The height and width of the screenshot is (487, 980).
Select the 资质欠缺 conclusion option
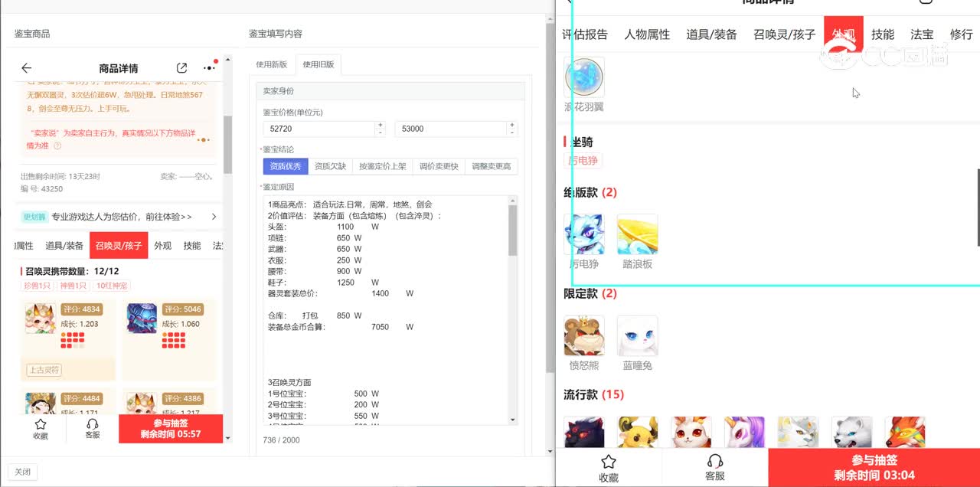tap(330, 166)
